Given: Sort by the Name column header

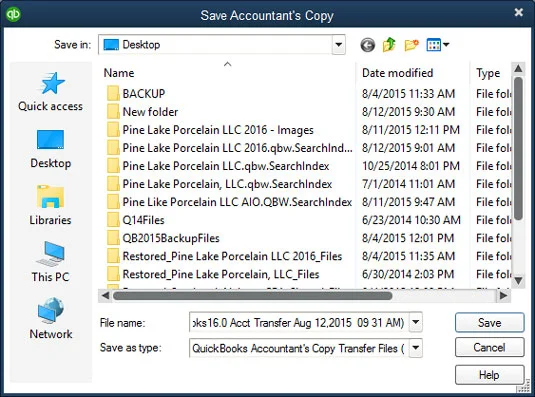Looking at the screenshot, I should [x=119, y=73].
